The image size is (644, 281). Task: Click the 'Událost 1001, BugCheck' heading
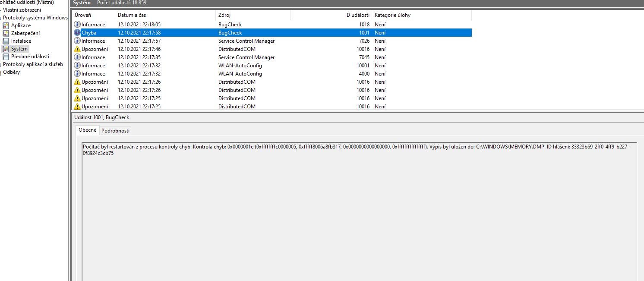click(x=102, y=117)
